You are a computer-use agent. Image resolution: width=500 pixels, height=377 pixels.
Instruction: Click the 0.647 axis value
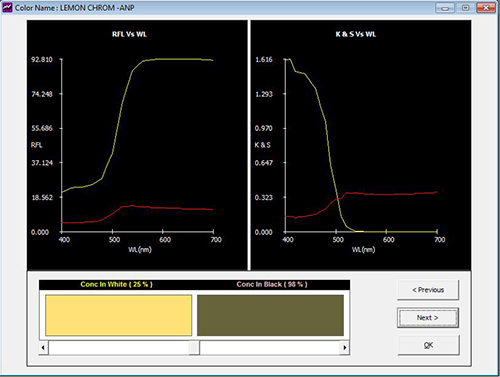(264, 163)
